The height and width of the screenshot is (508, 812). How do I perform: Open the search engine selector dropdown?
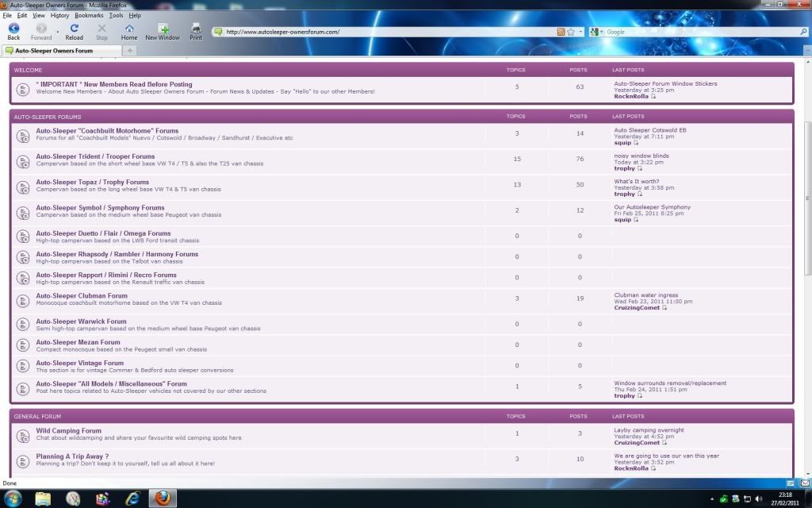coord(596,32)
